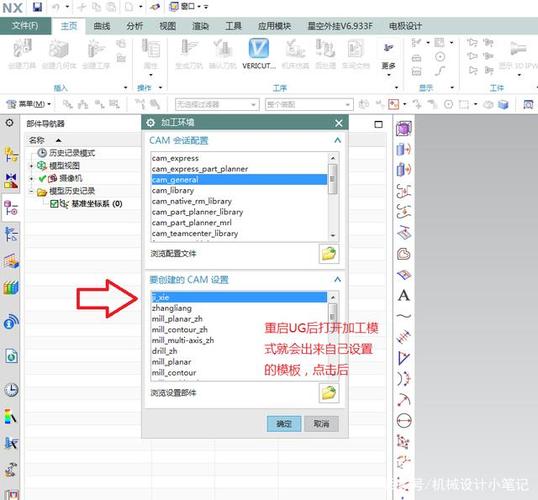Switch to the 渲染 ribbon tab
538x500 pixels.
pyautogui.click(x=200, y=26)
